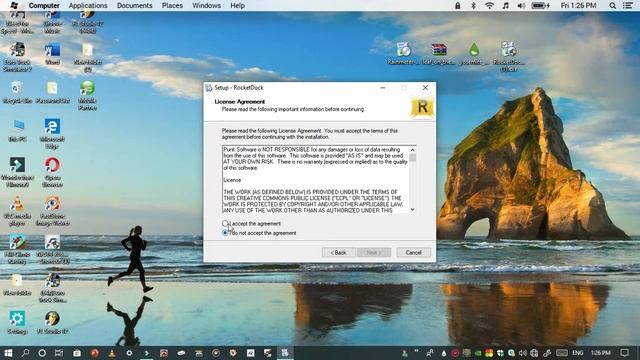
Task: Click the ENG language indicator in tray
Action: pos(578,353)
